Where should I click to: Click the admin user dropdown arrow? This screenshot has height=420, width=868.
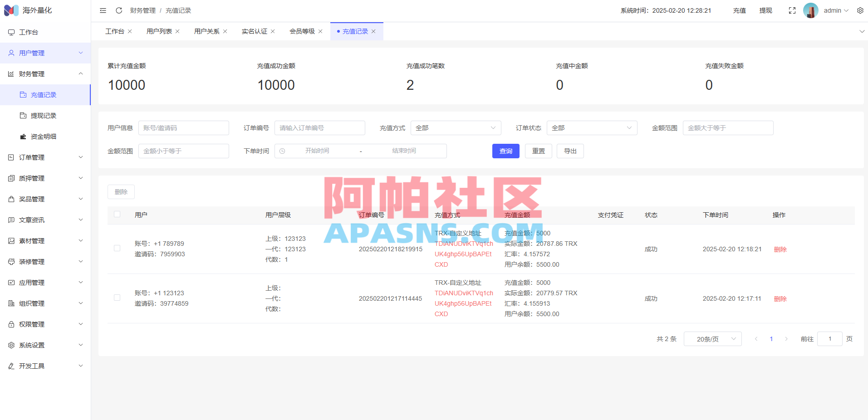(x=847, y=10)
